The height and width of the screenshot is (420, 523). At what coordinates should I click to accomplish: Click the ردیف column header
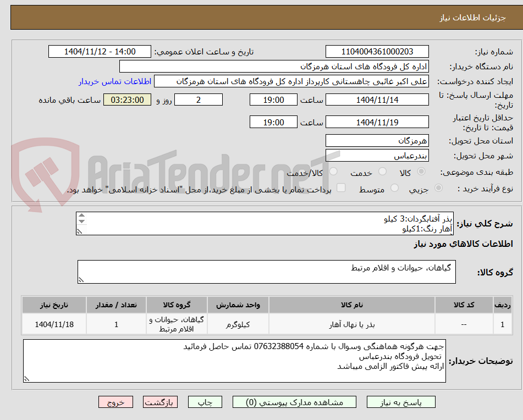[x=502, y=305]
